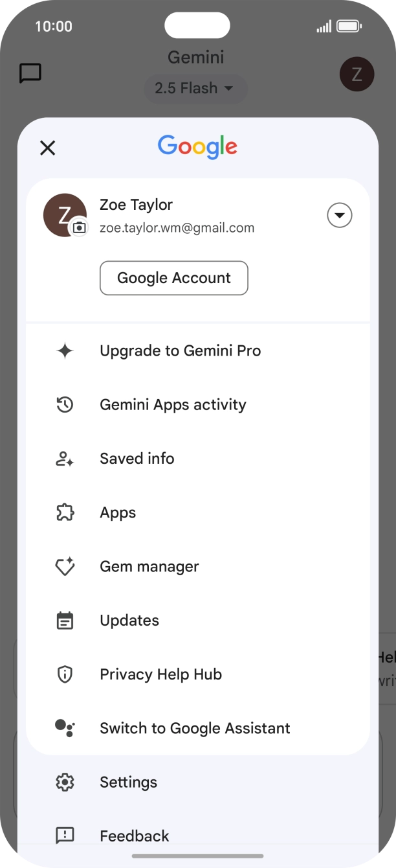The image size is (396, 868).
Task: Tap the shield Privacy Help Hub icon
Action: 65,674
